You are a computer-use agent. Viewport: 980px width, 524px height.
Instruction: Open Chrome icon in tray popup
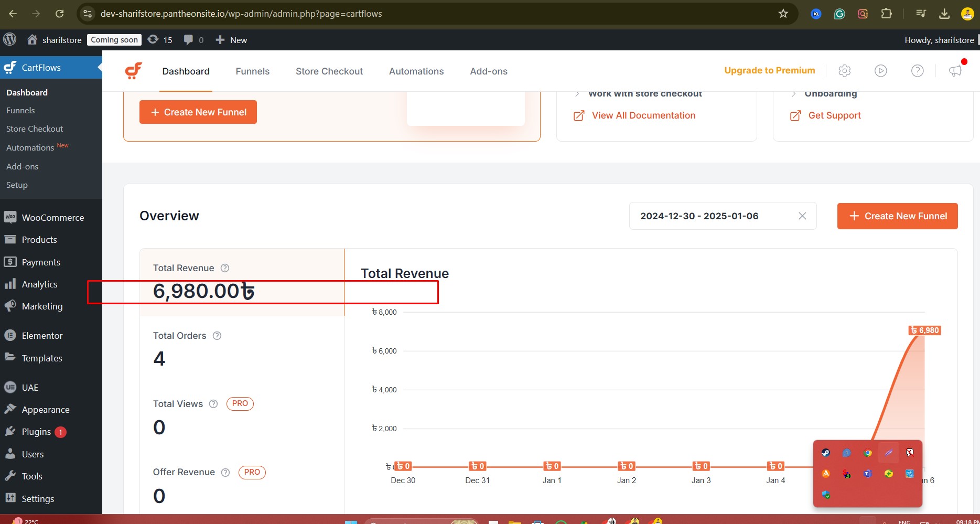pyautogui.click(x=868, y=453)
